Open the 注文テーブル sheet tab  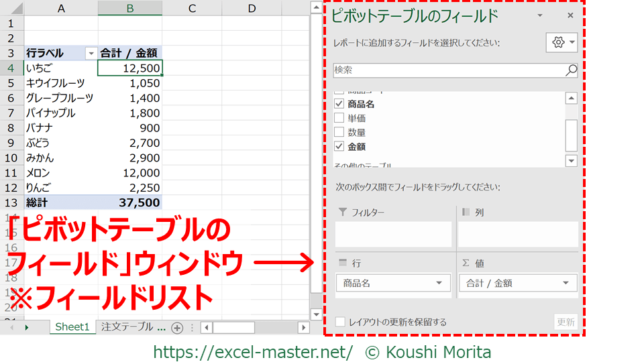(133, 327)
